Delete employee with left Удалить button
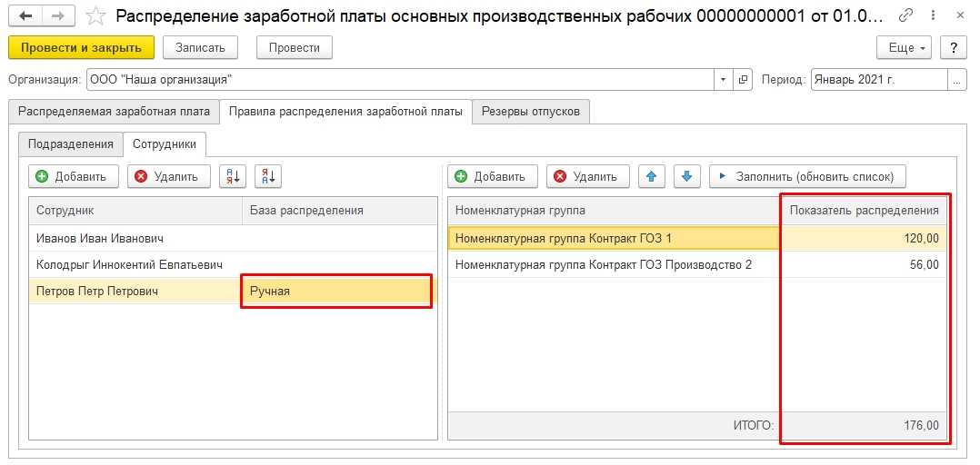The width and height of the screenshot is (980, 465). (169, 176)
